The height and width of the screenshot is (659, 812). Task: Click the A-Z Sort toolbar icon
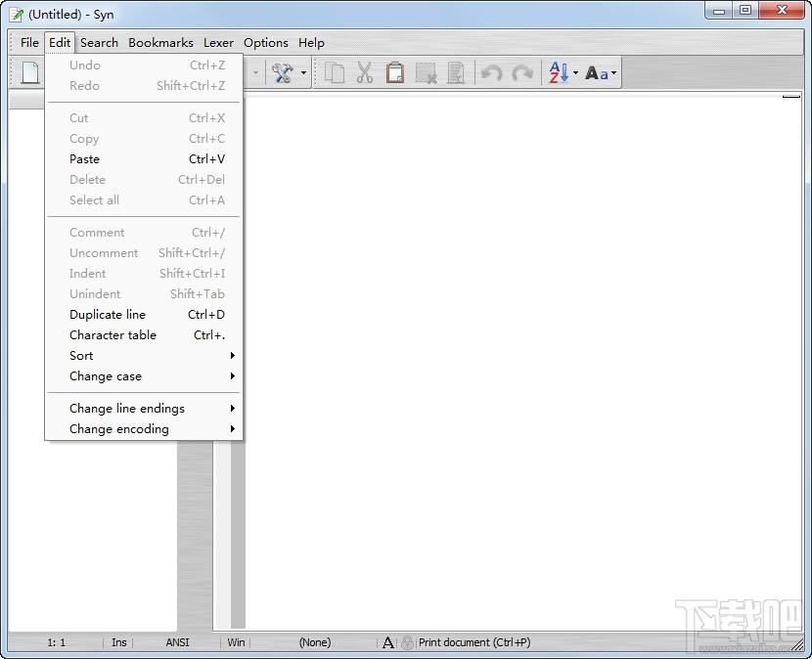pyautogui.click(x=559, y=73)
